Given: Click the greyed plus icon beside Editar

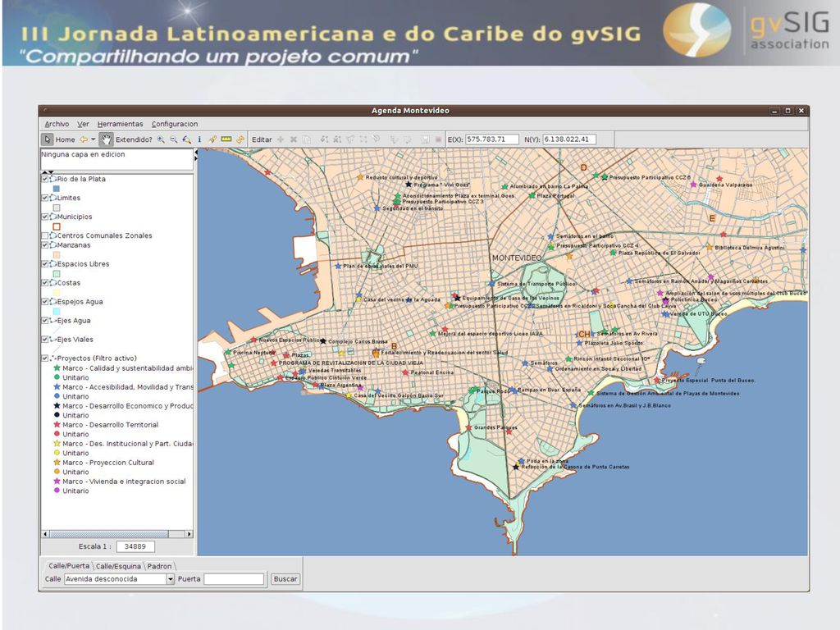Looking at the screenshot, I should coord(281,139).
